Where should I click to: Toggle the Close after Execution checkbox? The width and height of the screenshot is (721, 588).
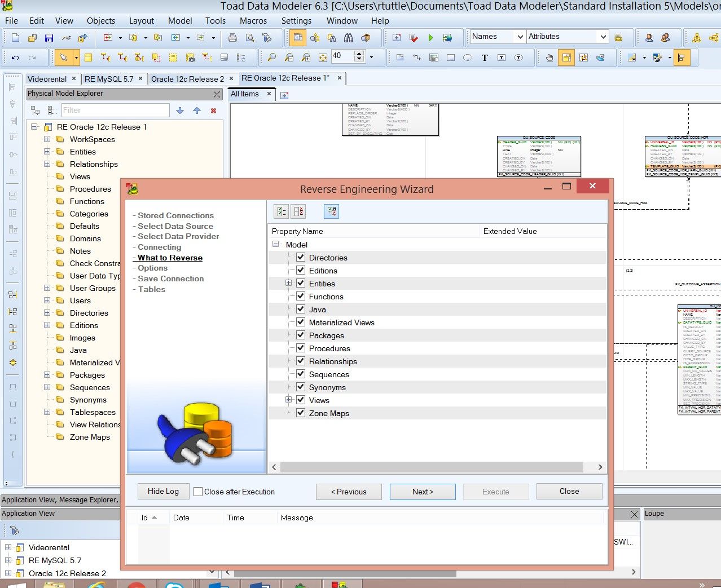pos(198,492)
